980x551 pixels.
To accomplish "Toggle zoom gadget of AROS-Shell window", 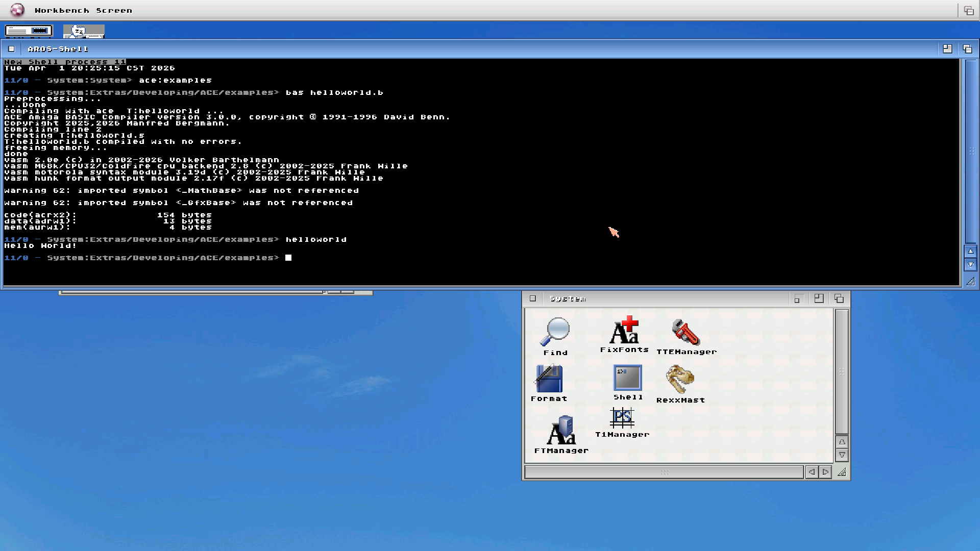I will (x=947, y=49).
